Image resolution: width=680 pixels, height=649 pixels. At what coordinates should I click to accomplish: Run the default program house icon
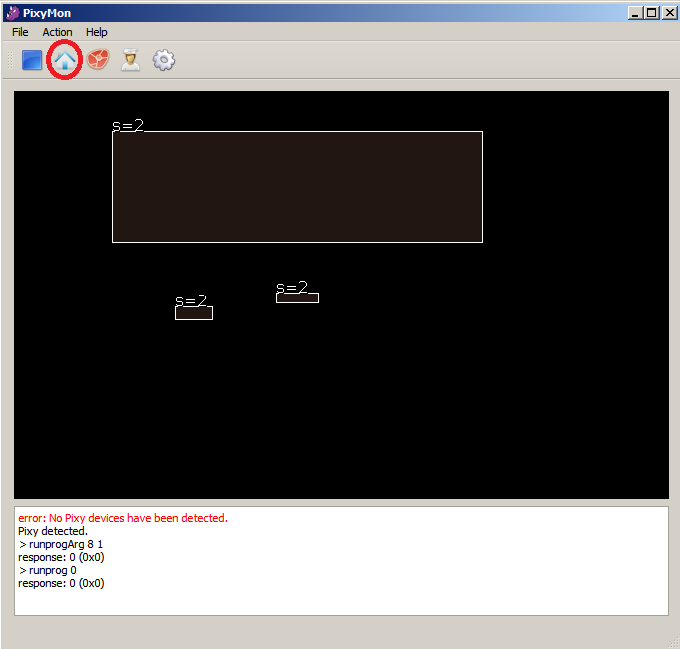65,60
